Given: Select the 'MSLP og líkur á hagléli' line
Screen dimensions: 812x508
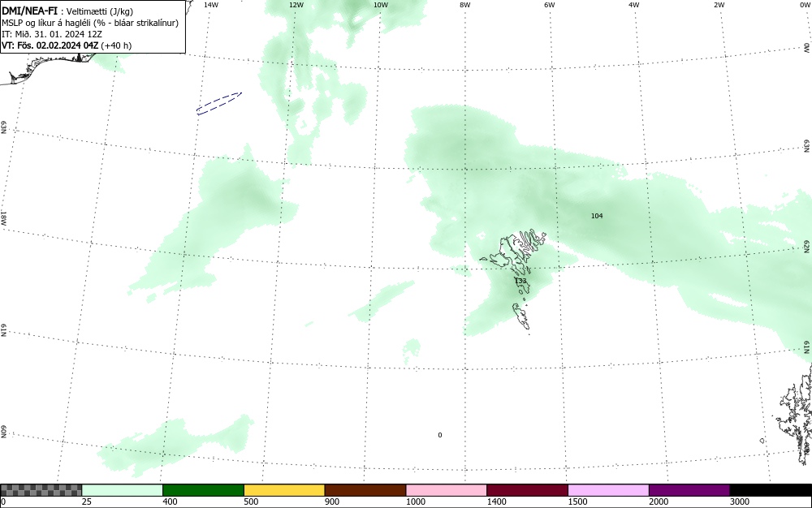Looking at the screenshot, I should (90, 23).
